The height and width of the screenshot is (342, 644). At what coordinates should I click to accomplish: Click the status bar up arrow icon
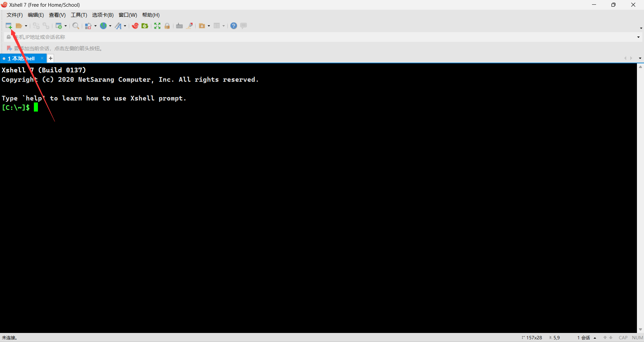[605, 338]
